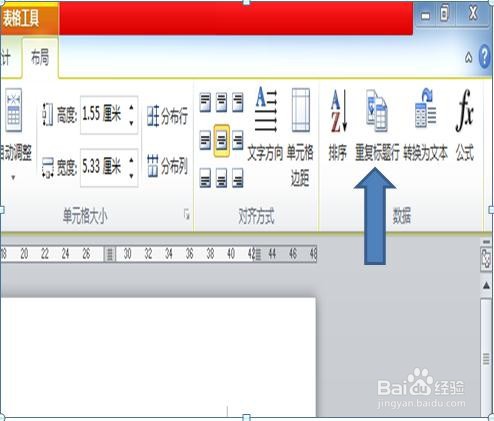
Task: Select the highlighted center alignment button
Action: 222,141
